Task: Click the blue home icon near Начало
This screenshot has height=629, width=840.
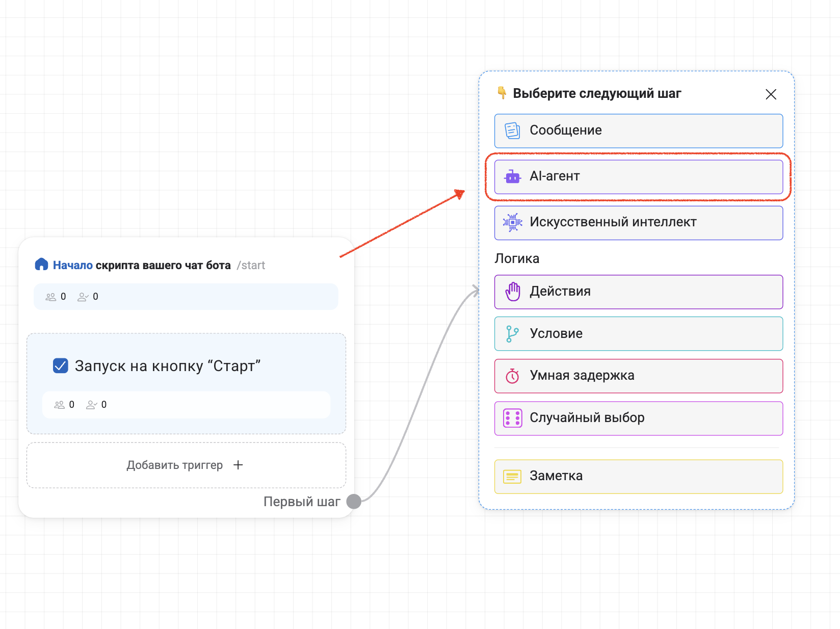Action: point(41,264)
